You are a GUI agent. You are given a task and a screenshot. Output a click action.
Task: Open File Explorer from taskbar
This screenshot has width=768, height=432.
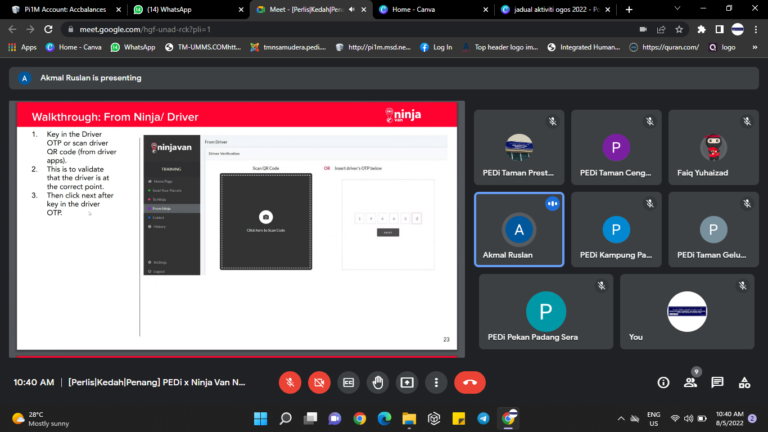click(x=409, y=418)
